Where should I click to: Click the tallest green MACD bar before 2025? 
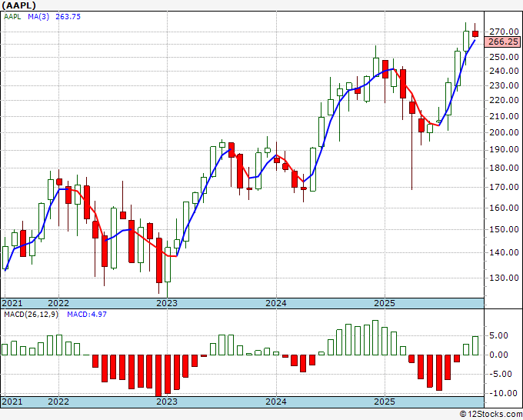[x=375, y=338]
